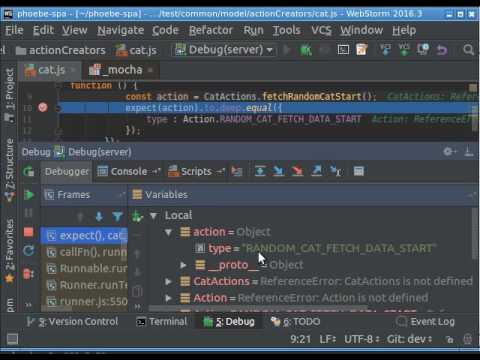Click the Force Step Into red arrow icon

pyautogui.click(x=297, y=171)
